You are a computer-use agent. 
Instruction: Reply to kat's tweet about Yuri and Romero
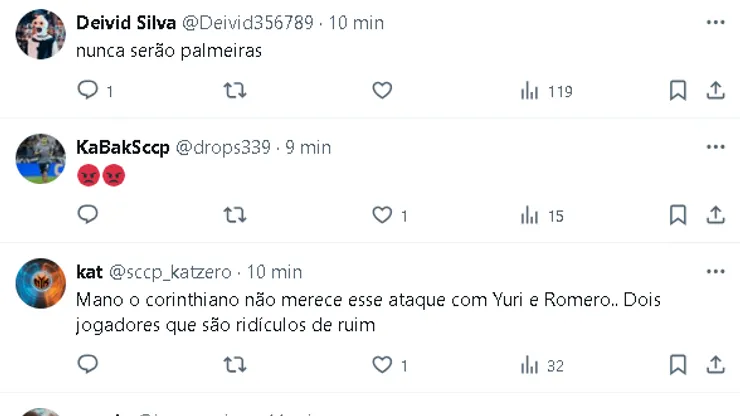(x=88, y=365)
